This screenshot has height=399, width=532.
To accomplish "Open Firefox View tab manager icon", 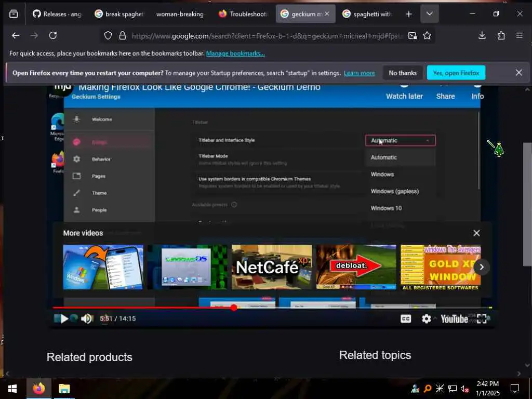I will (14, 14).
